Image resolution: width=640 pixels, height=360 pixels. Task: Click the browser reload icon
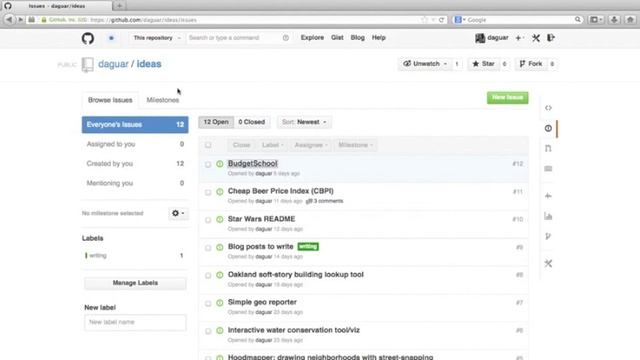click(x=441, y=20)
